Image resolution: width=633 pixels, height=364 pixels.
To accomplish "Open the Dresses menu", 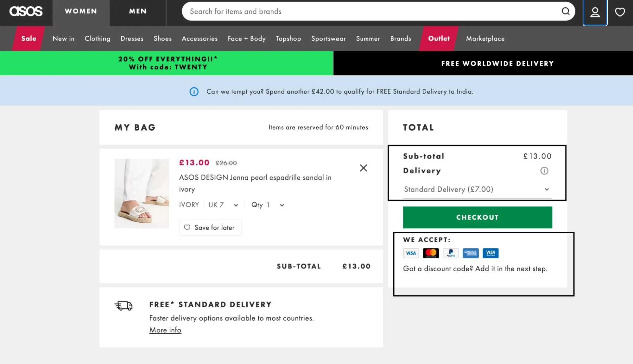I will tap(132, 39).
